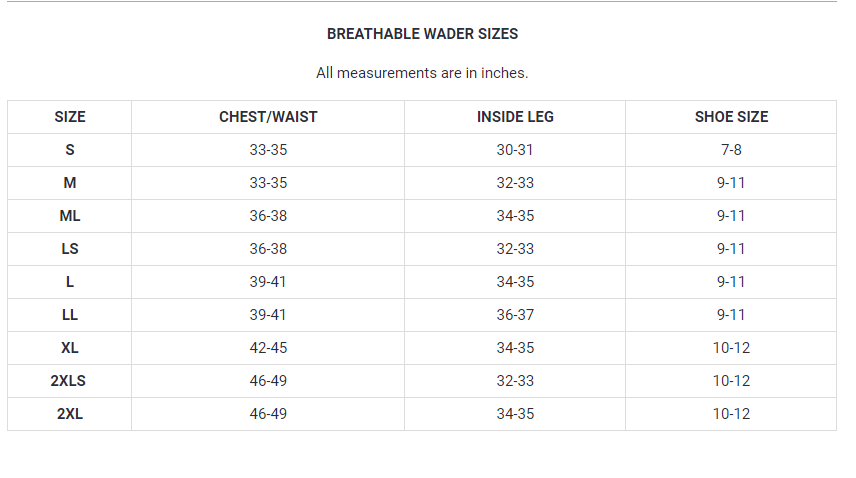The width and height of the screenshot is (856, 478).
Task: Click the 30-31 inside leg cell
Action: coord(515,150)
